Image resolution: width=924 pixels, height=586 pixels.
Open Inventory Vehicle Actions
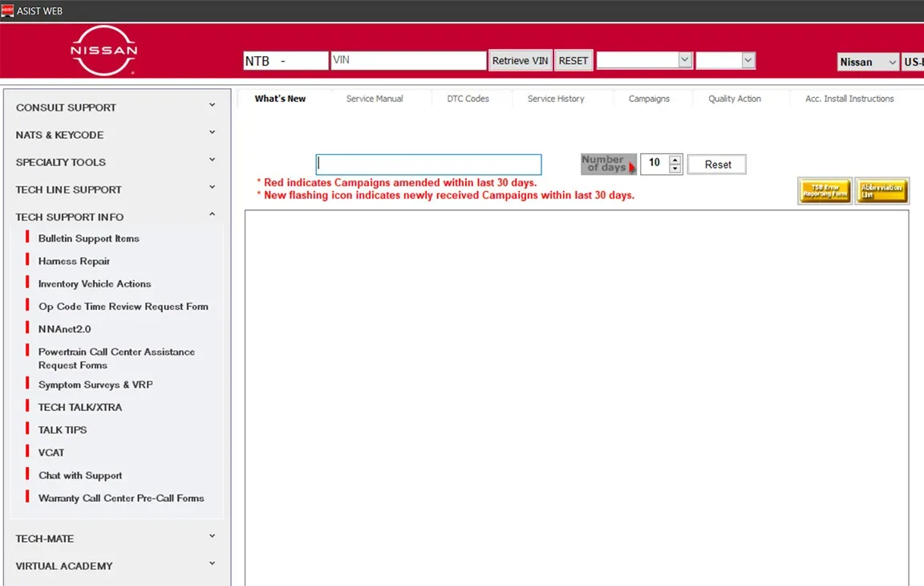(95, 283)
